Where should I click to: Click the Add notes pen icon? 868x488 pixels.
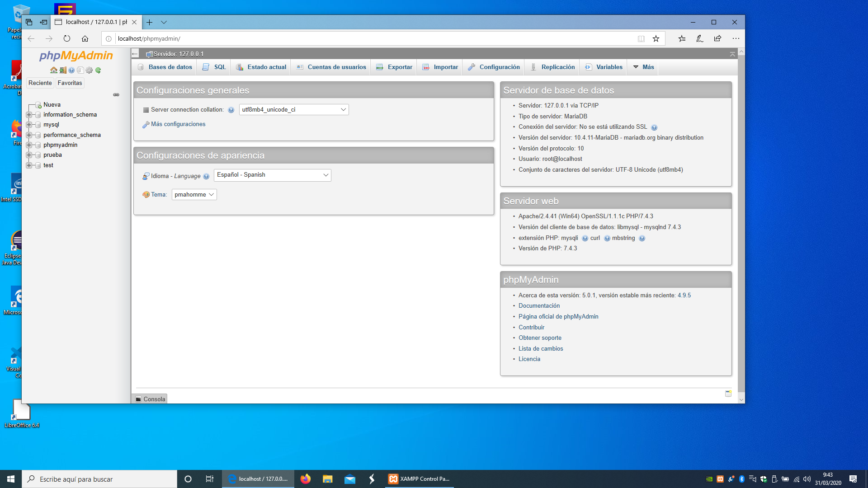(x=700, y=38)
